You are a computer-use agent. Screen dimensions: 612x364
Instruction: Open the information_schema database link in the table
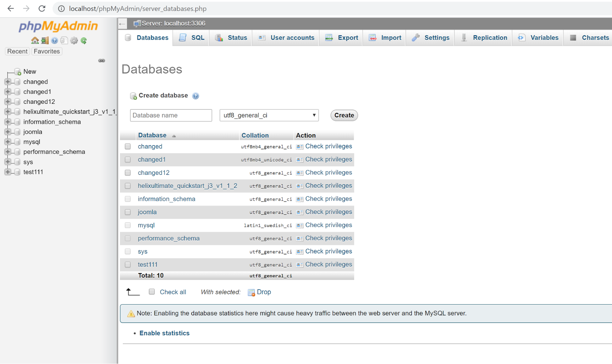pyautogui.click(x=167, y=199)
